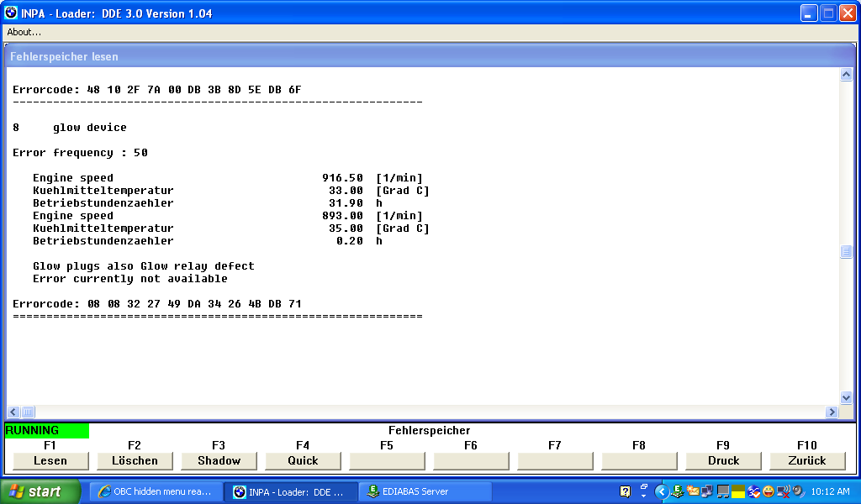The height and width of the screenshot is (504, 861).
Task: Click the horizontal scrollbar right arrow
Action: tap(832, 412)
